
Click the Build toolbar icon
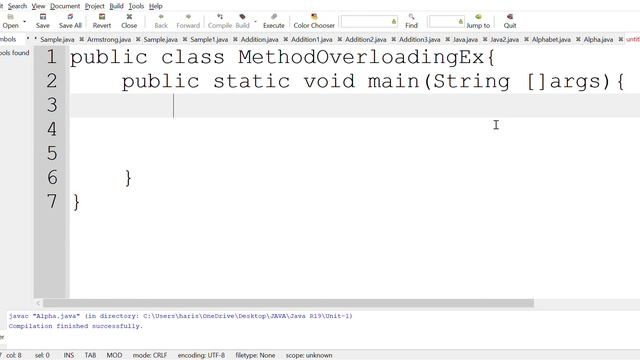242,21
